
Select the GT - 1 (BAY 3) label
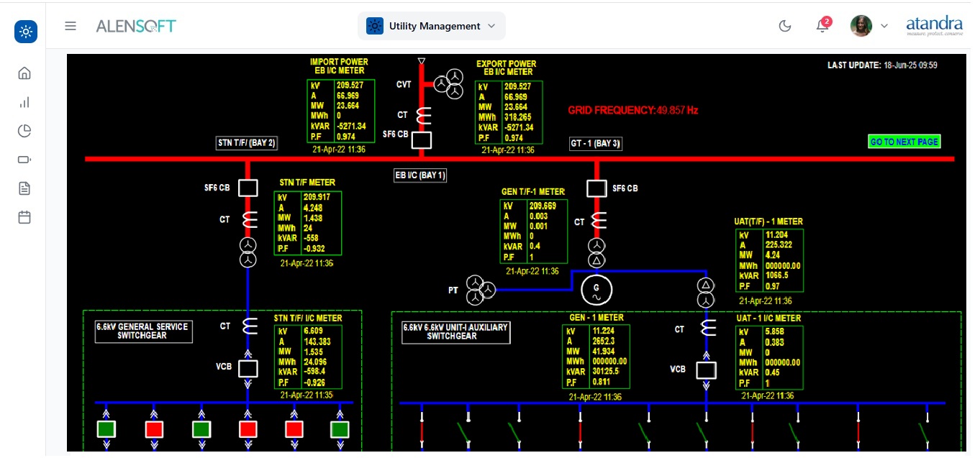pos(595,143)
